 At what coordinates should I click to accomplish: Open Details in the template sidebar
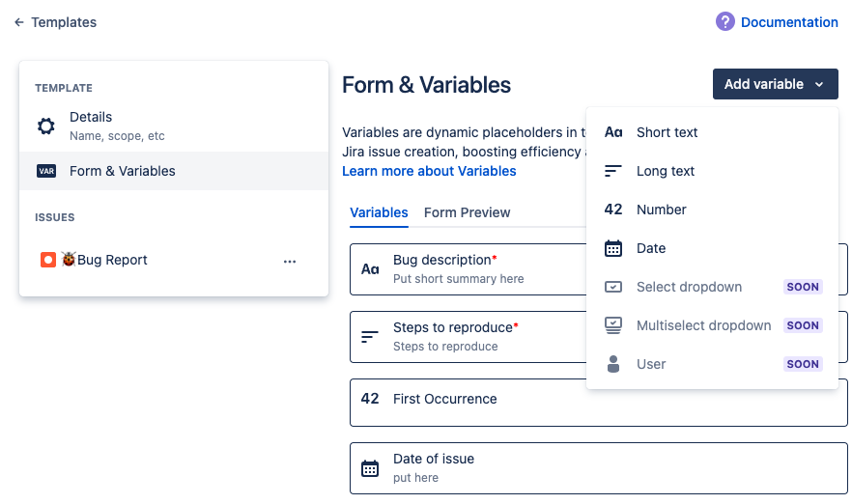(91, 118)
